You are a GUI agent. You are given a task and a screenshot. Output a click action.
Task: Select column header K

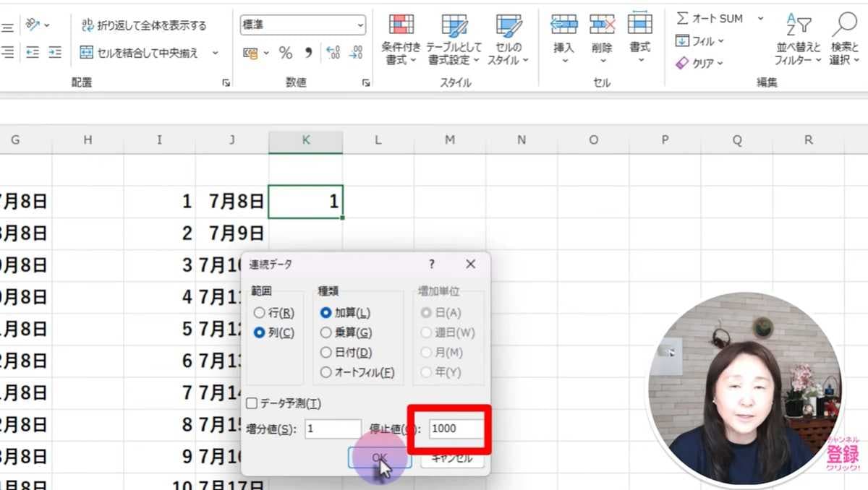(x=306, y=140)
